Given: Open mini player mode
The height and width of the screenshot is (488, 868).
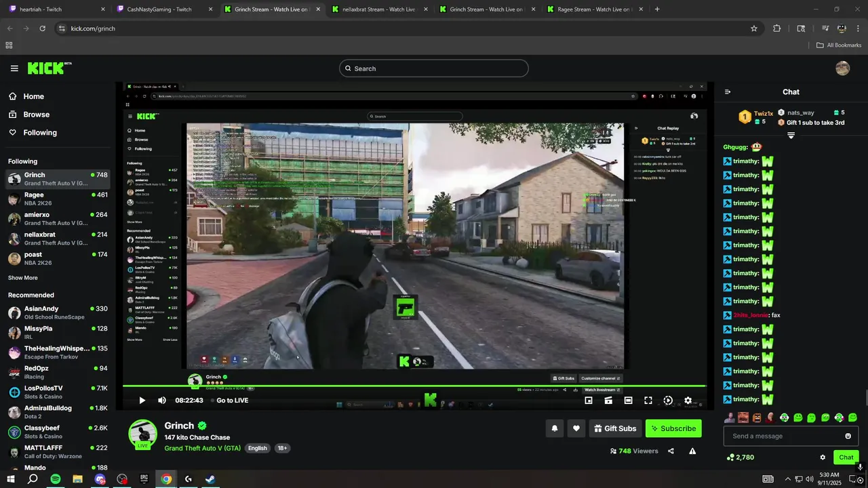Looking at the screenshot, I should [x=589, y=401].
